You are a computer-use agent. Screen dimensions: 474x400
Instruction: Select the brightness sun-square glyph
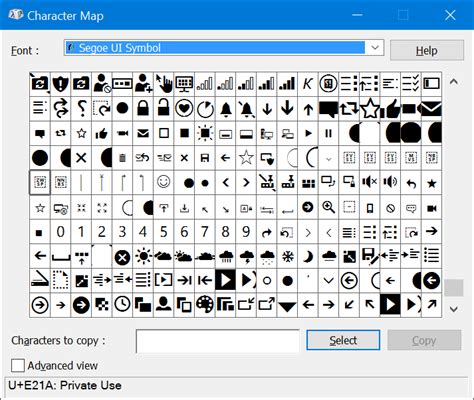205,133
